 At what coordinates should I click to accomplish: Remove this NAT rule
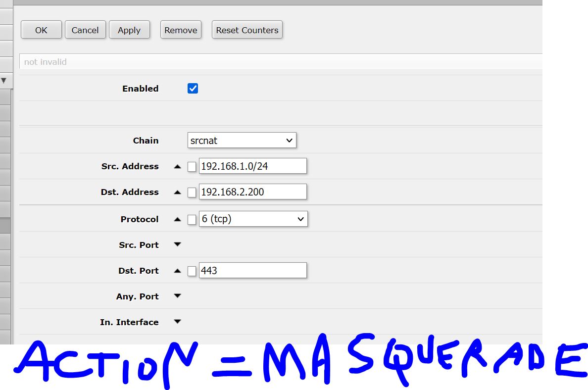[x=181, y=30]
